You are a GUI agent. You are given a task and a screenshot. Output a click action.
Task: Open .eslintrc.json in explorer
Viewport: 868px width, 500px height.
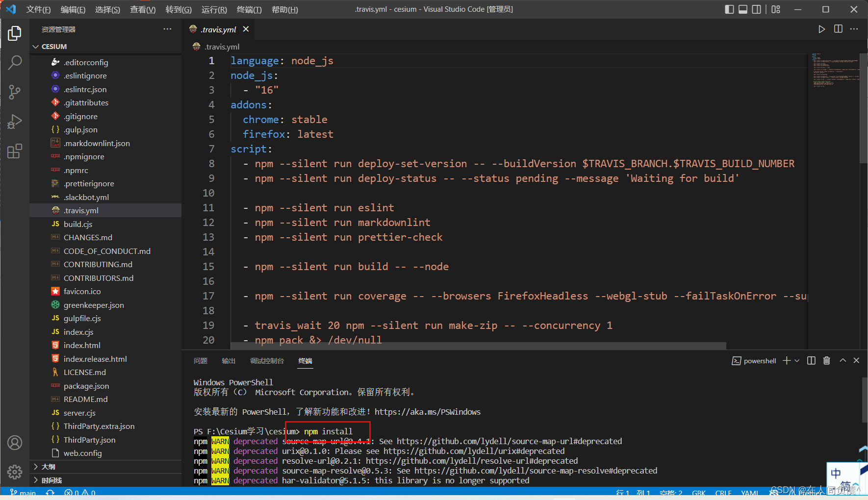[105, 89]
